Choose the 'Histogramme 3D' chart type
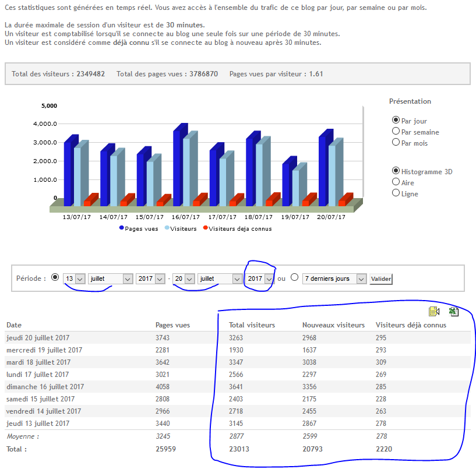This screenshot has height=469, width=476. (396, 171)
